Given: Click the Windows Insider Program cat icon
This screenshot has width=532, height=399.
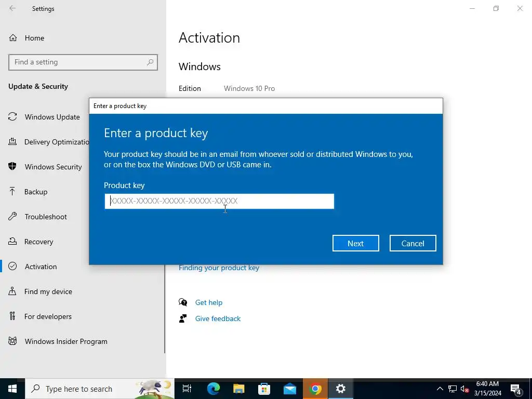Looking at the screenshot, I should [12, 341].
